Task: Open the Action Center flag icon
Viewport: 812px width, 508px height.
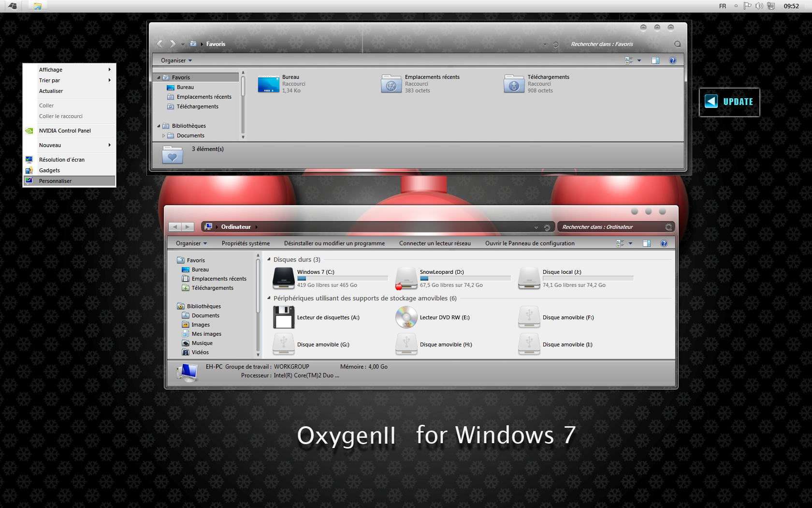Action: 747,6
